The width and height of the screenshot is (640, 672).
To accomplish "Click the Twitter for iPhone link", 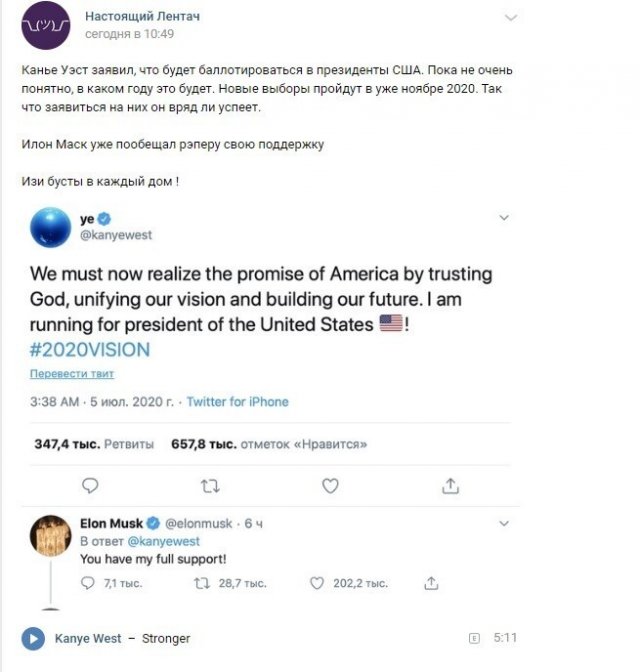I will point(237,402).
